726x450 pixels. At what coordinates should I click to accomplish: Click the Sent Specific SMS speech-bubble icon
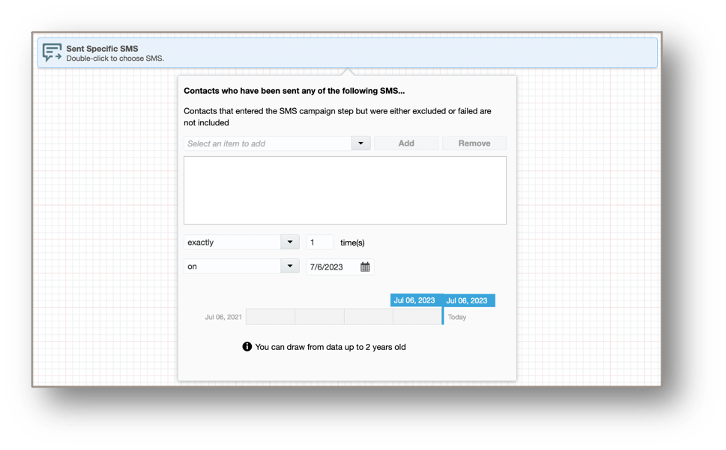52,52
